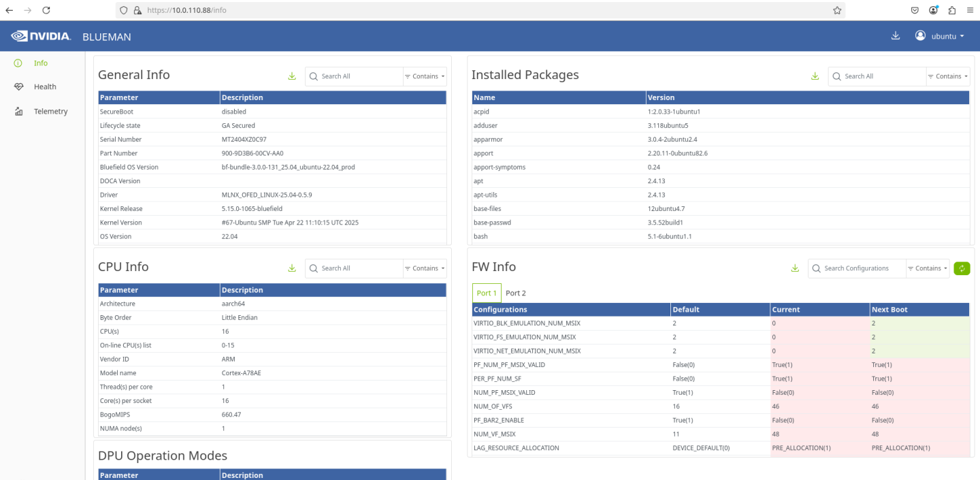Open the Health section in sidebar
Screen dimensions: 980x480
45,87
